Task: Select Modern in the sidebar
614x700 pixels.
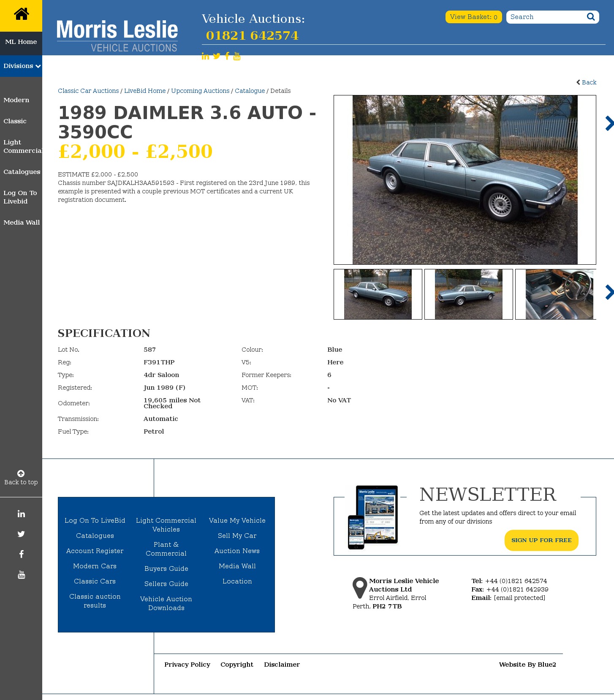Action: (16, 100)
